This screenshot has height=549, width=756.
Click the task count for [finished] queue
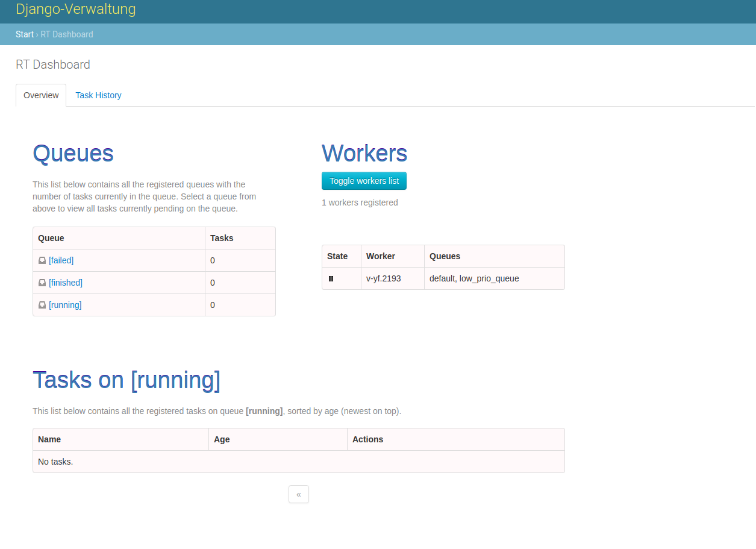pyautogui.click(x=213, y=283)
